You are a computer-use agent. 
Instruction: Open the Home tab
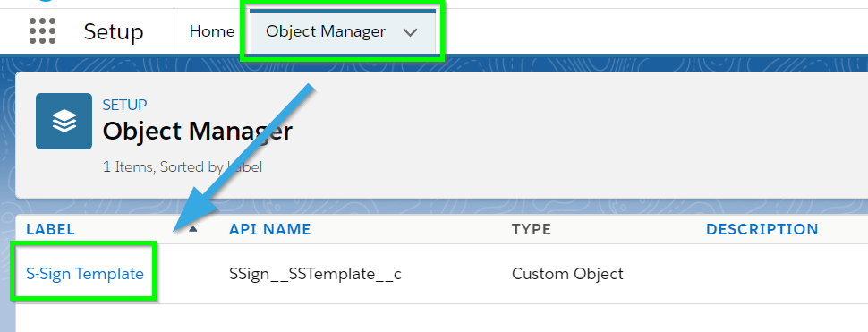212,31
